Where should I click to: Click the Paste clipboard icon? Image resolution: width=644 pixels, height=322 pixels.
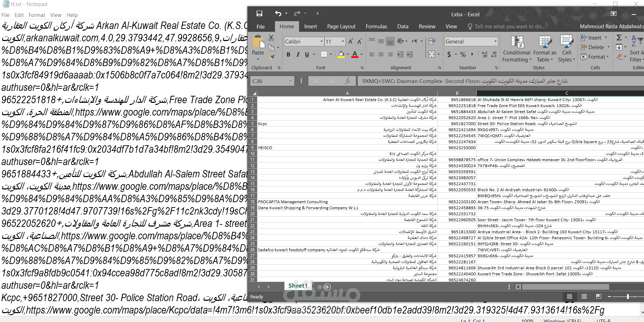click(258, 42)
